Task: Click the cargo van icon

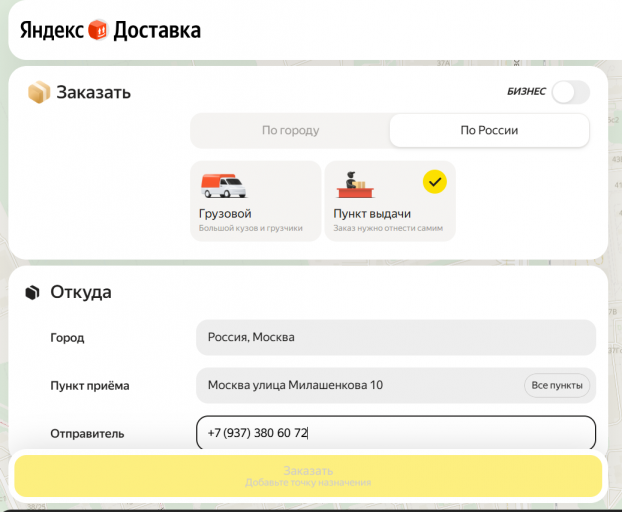Action: 224,186
